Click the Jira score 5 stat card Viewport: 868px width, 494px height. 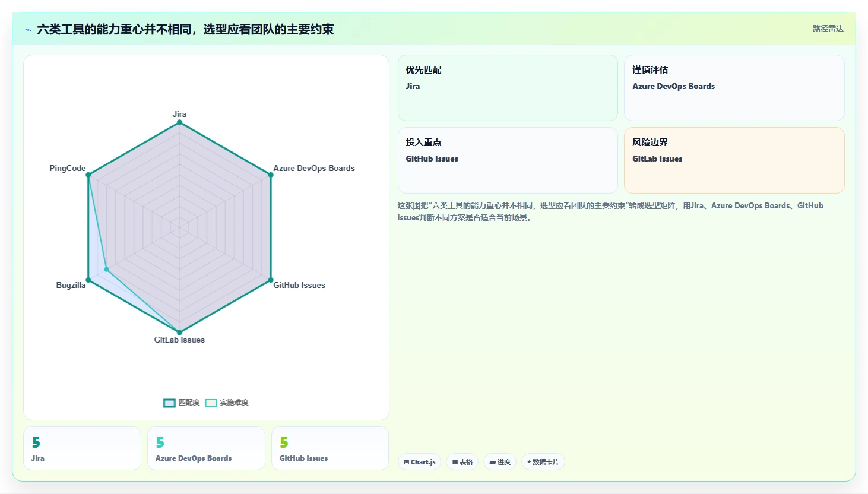(x=82, y=448)
